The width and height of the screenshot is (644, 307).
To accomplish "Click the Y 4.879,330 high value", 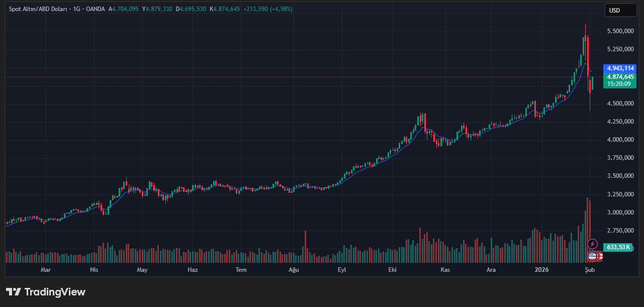I will coord(157,9).
